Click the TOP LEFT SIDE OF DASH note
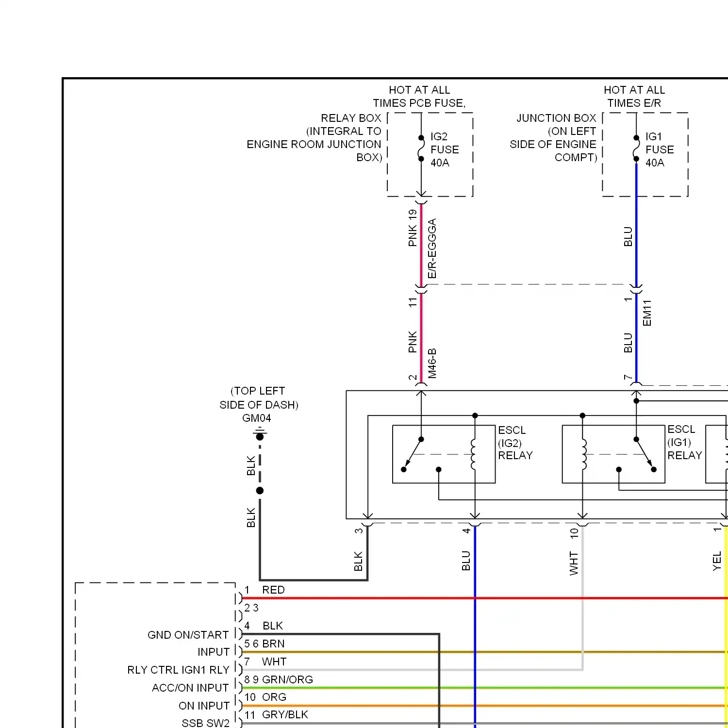The height and width of the screenshot is (728, 728). click(259, 397)
